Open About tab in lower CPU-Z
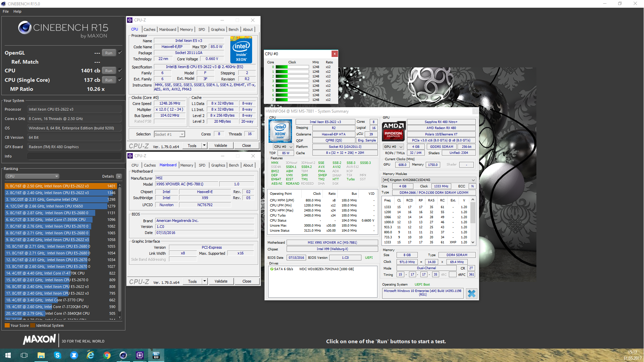The height and width of the screenshot is (362, 644). (248, 165)
